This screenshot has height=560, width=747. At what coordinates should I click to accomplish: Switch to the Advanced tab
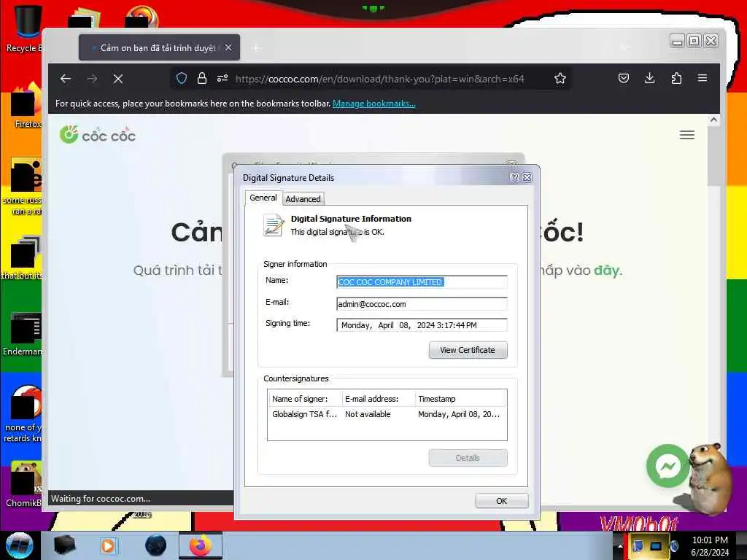click(303, 199)
